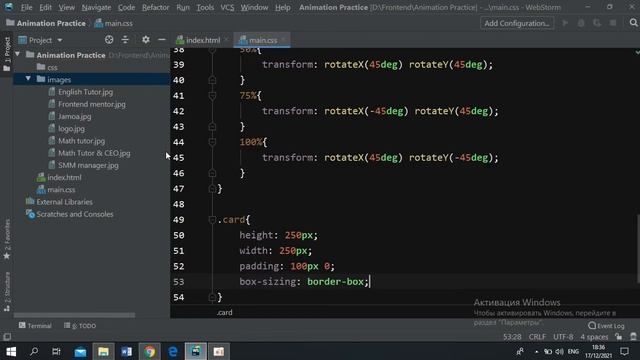
Task: Click the .card breadcrumb
Action: (224, 312)
